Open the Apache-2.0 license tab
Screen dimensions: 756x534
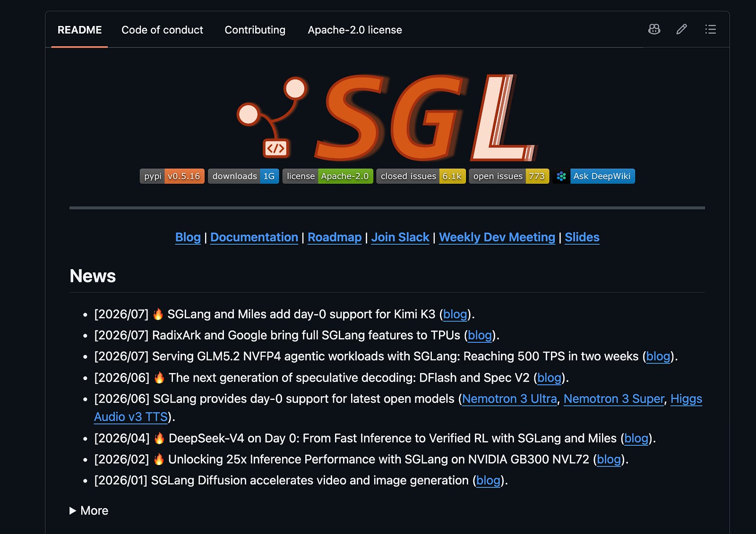point(355,30)
